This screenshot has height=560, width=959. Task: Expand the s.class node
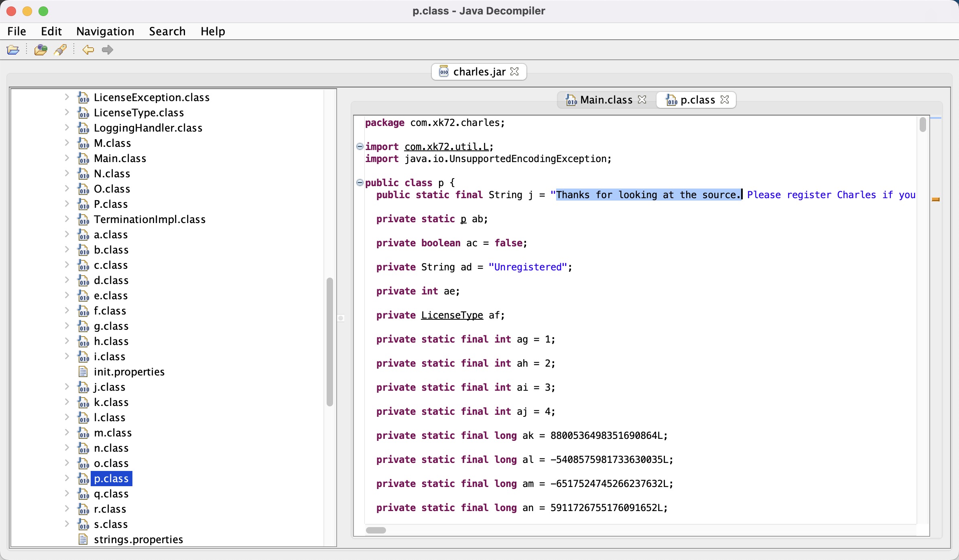[67, 524]
